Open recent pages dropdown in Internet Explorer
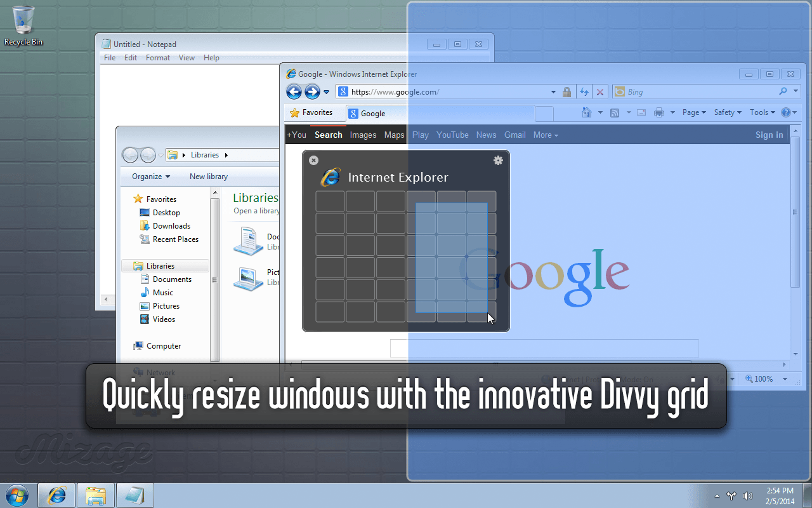Viewport: 812px width, 508px height. point(327,92)
